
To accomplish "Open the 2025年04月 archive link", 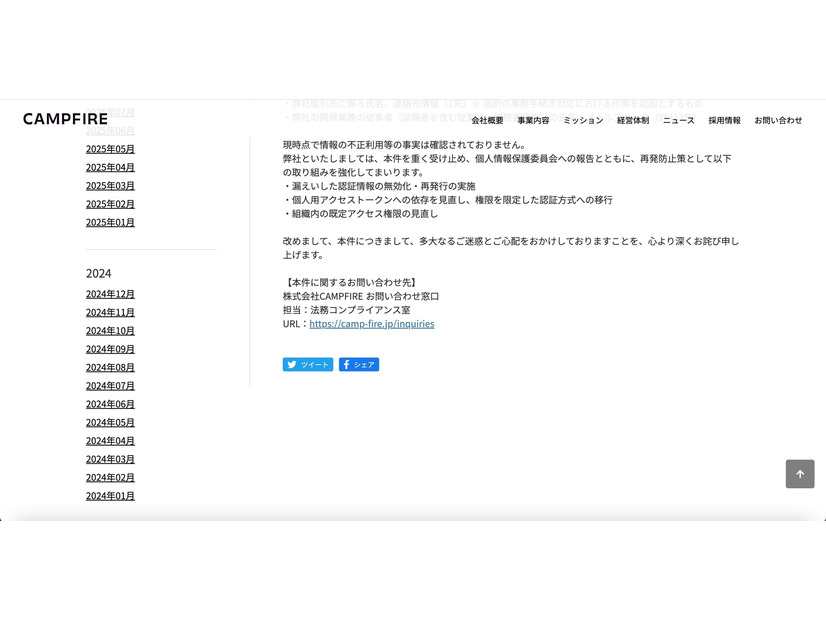I will click(x=110, y=168).
